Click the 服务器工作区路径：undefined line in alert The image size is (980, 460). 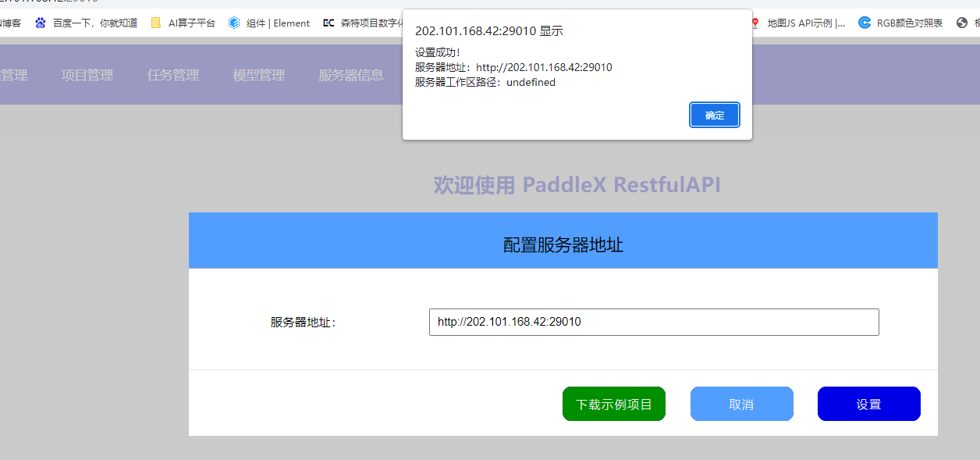tap(485, 82)
